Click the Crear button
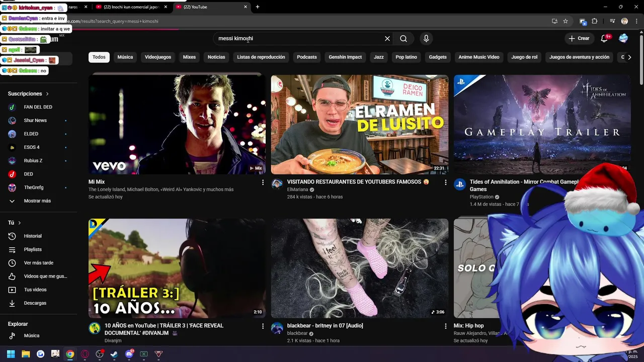Image resolution: width=644 pixels, height=362 pixels. 579,38
